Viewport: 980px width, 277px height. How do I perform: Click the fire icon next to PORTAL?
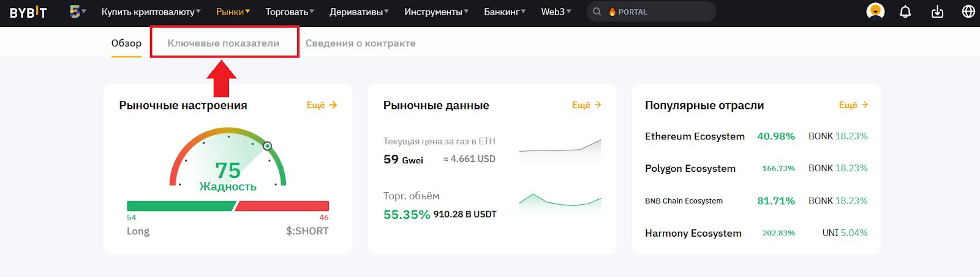point(612,12)
